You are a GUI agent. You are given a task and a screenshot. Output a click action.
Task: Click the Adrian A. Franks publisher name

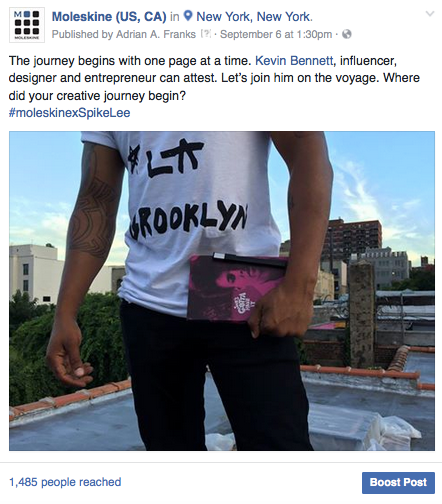[x=156, y=34]
